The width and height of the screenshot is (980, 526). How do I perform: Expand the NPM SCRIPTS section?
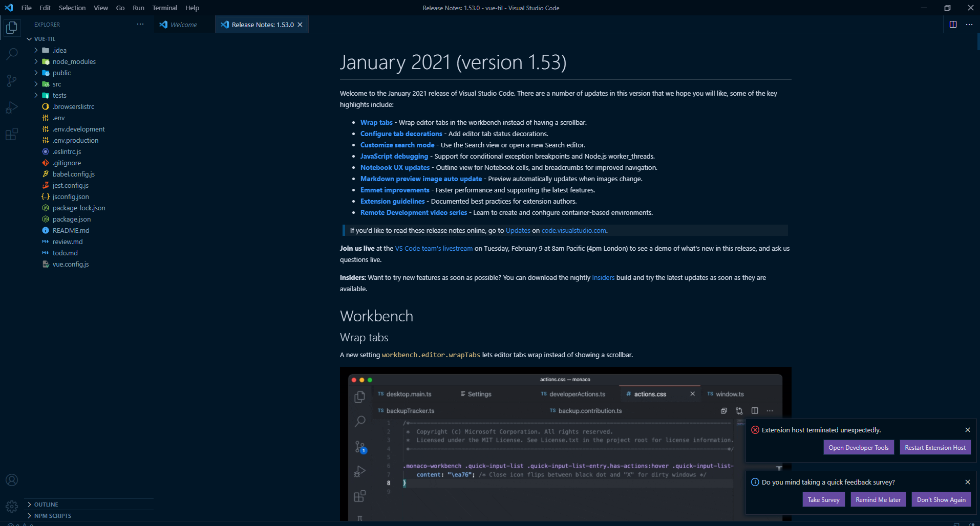52,516
